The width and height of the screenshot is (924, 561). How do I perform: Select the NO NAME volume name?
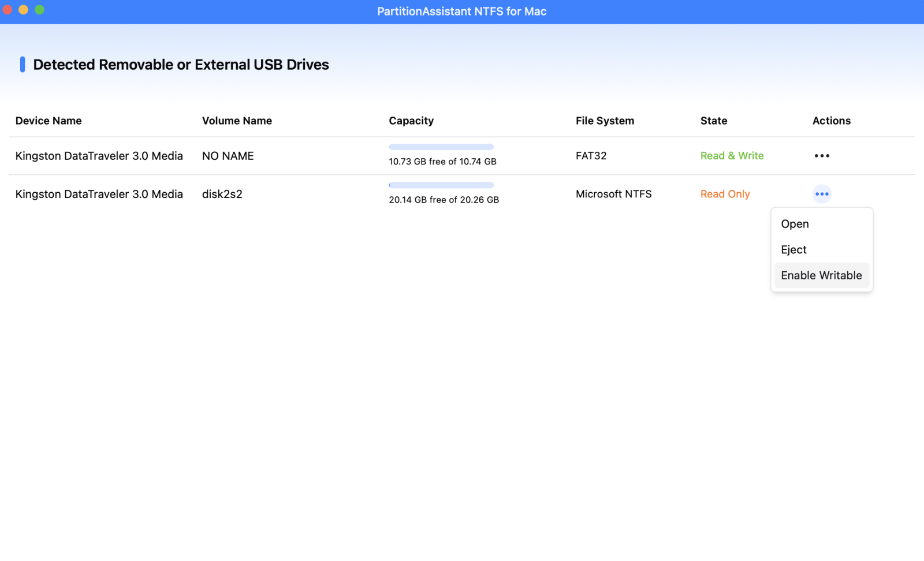tap(228, 156)
